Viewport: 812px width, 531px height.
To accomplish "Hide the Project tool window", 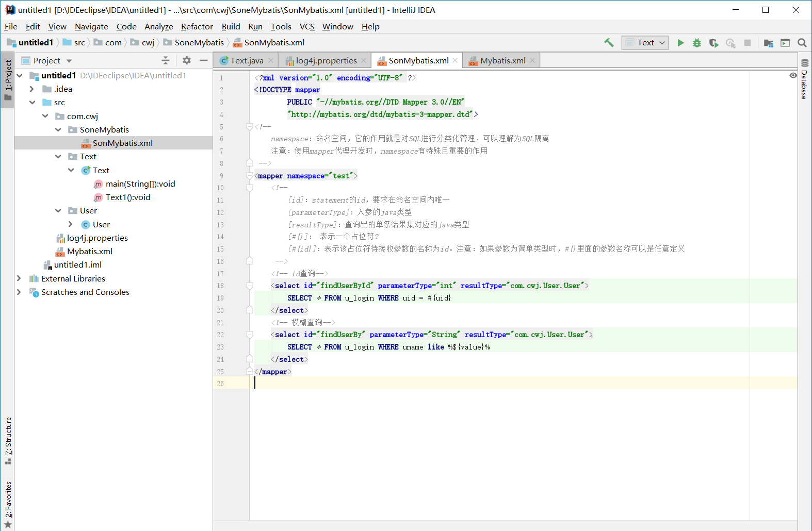I will tap(204, 60).
